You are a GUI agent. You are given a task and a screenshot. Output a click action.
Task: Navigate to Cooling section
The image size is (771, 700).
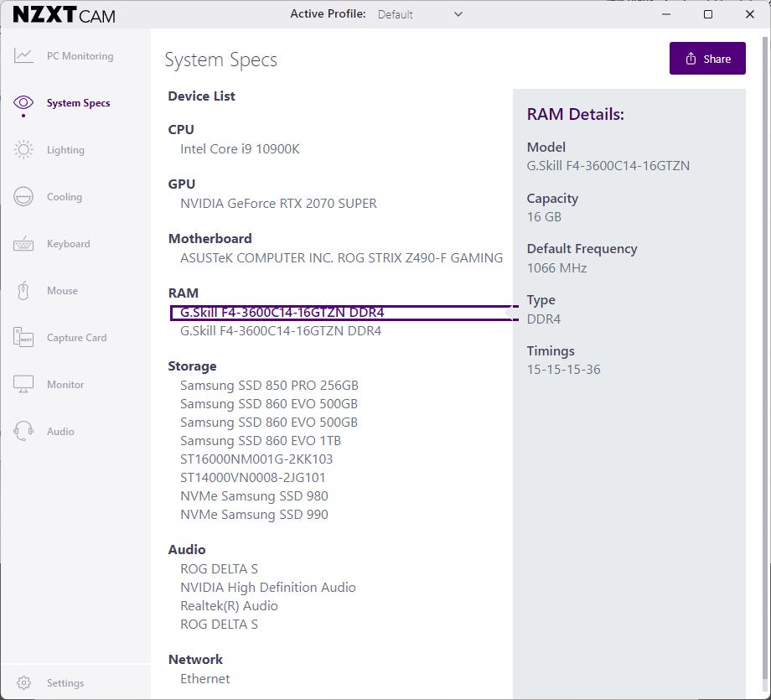(65, 197)
